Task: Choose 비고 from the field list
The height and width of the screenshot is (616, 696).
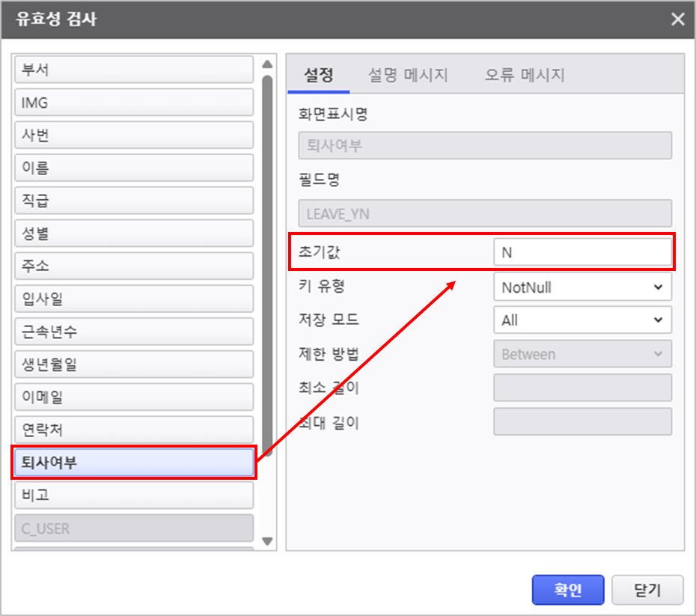Action: point(134,495)
